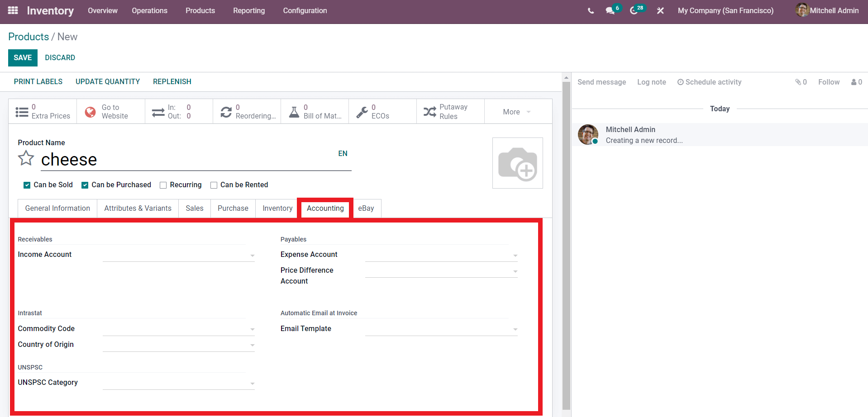Image resolution: width=868 pixels, height=417 pixels.
Task: Uncheck the Can be Sold checkbox
Action: tap(27, 185)
